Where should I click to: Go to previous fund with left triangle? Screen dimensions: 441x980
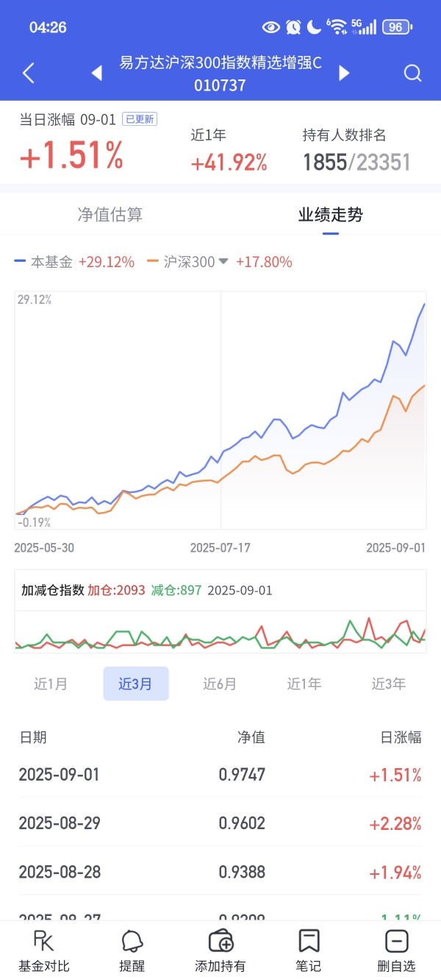[x=96, y=73]
